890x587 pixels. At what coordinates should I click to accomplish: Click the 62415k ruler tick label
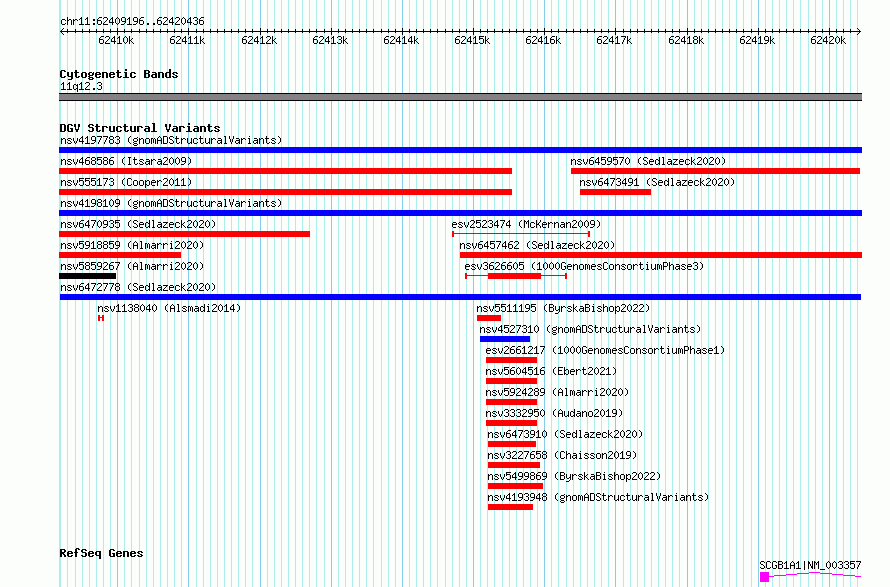(x=472, y=40)
